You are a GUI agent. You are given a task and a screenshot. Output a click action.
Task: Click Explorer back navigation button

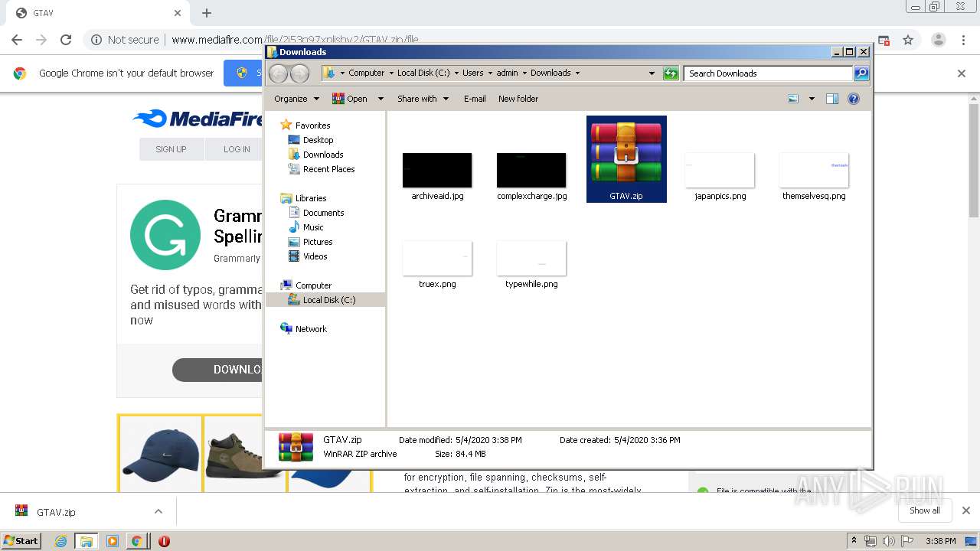[278, 73]
